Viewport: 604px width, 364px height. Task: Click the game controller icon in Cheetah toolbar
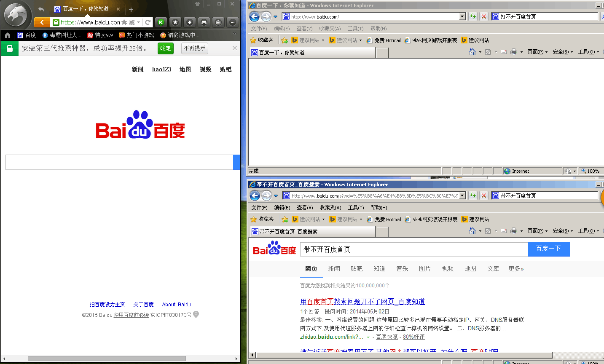204,22
